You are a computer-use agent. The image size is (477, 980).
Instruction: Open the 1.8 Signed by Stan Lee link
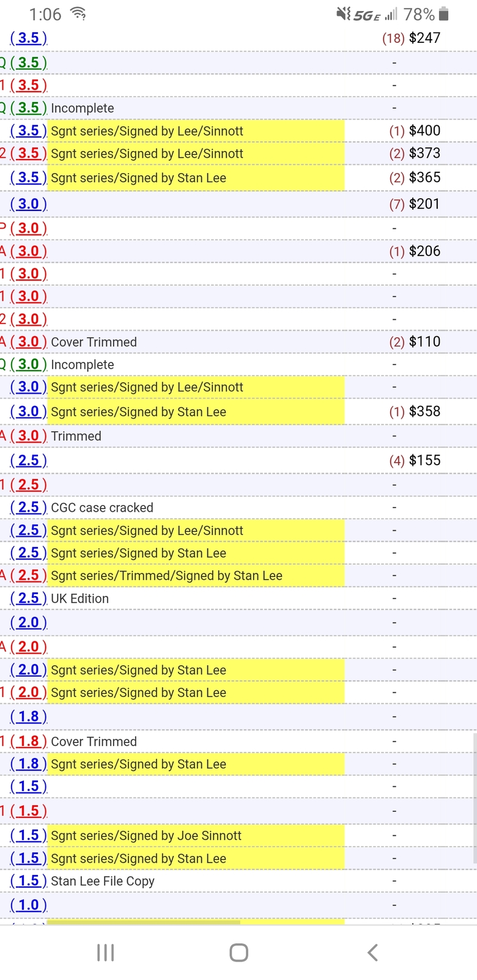click(x=29, y=764)
